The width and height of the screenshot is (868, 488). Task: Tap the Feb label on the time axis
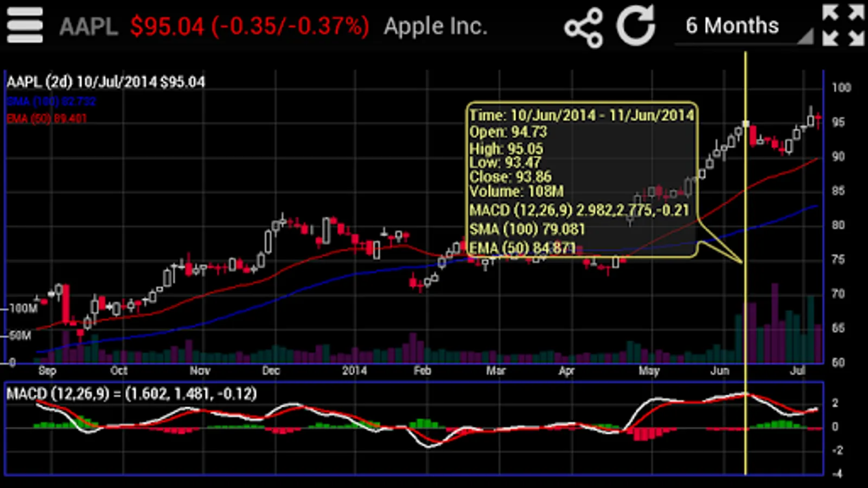422,371
